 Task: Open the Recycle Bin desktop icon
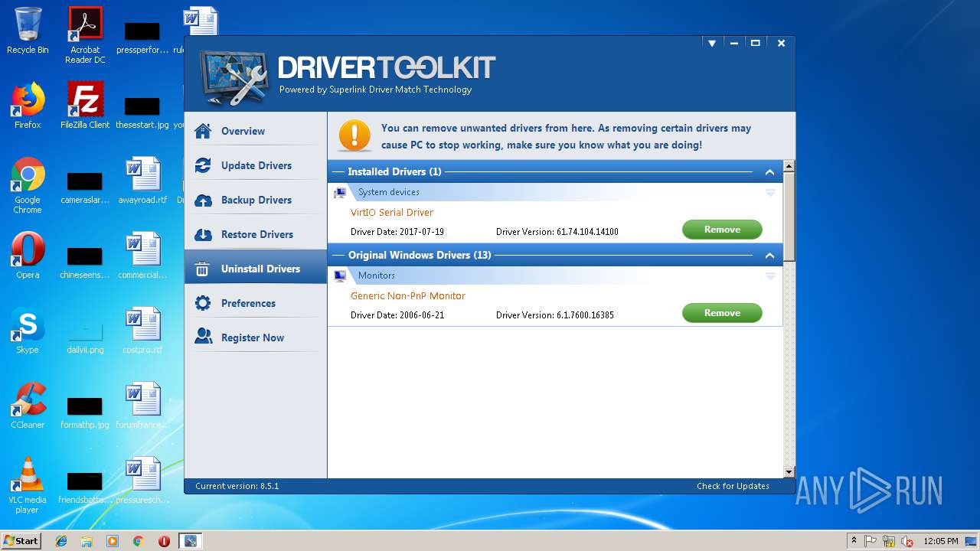click(x=28, y=31)
